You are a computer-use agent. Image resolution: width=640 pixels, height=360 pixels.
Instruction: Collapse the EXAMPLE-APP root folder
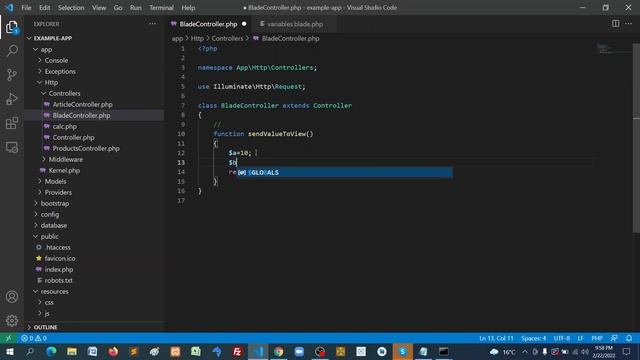coord(53,38)
